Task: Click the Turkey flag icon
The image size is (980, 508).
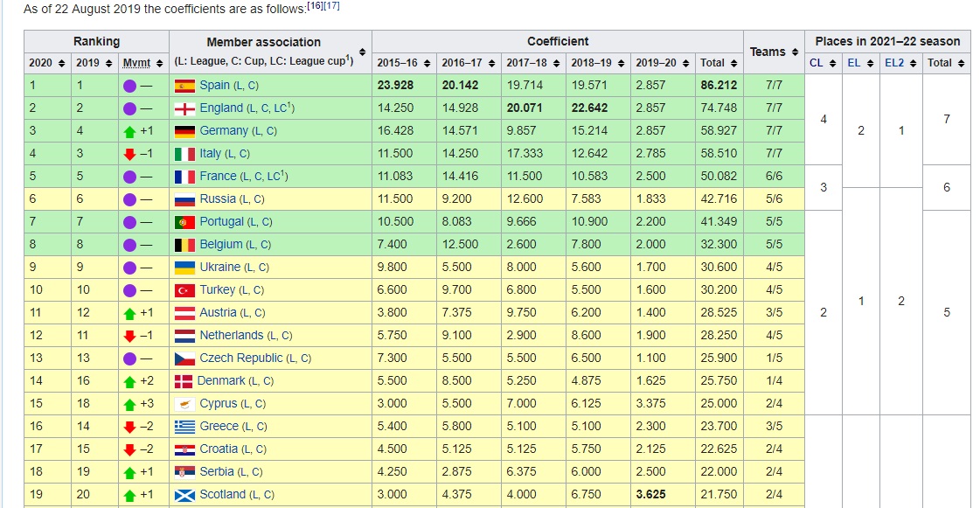Action: 184,290
